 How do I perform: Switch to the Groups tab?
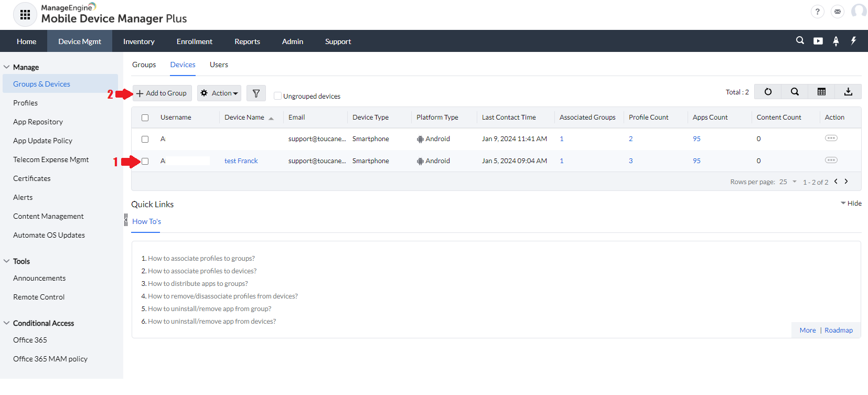pyautogui.click(x=144, y=65)
